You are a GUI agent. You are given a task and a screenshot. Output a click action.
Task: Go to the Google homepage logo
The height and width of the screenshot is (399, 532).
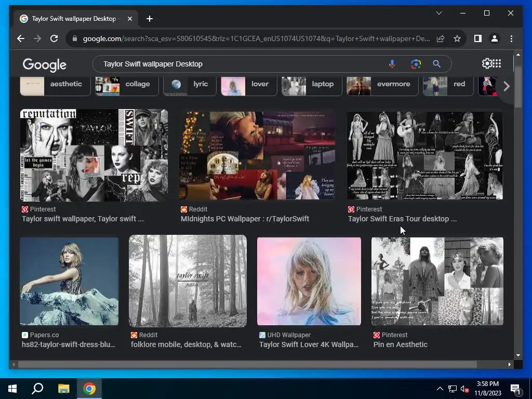(45, 64)
